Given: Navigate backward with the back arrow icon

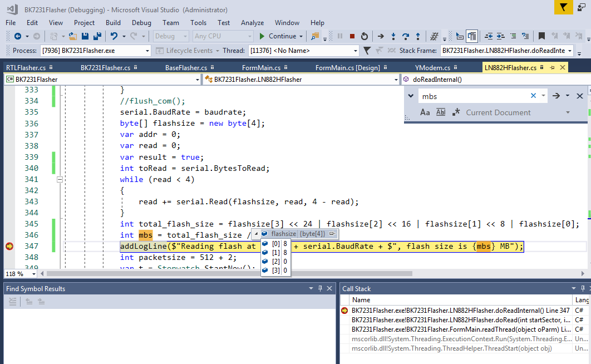Looking at the screenshot, I should click(x=17, y=36).
